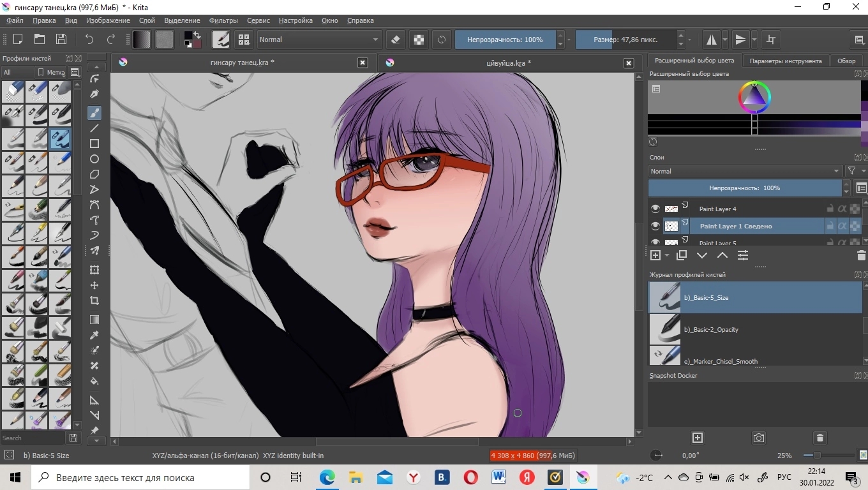The image size is (868, 490).
Task: Expand the Метка tag dropdown
Action: (51, 72)
